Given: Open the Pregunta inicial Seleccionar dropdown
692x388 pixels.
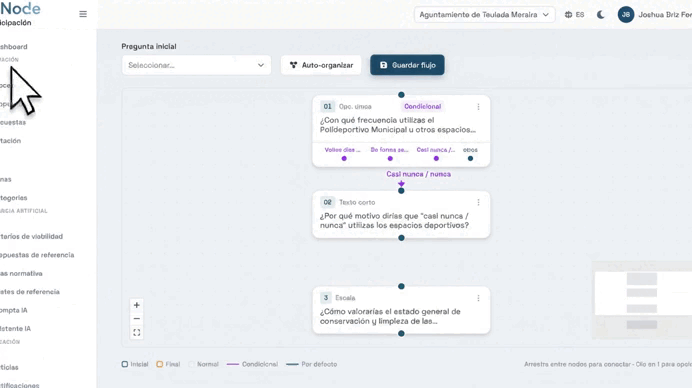Looking at the screenshot, I should (196, 65).
